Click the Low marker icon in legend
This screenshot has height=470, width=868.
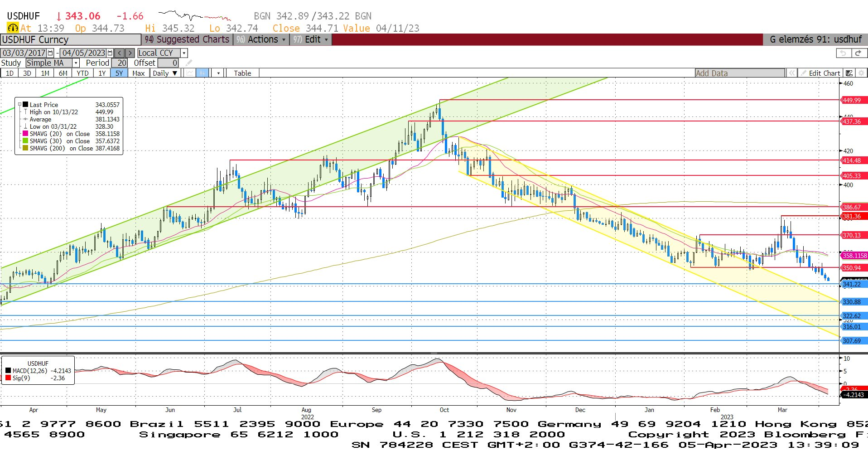click(x=26, y=126)
